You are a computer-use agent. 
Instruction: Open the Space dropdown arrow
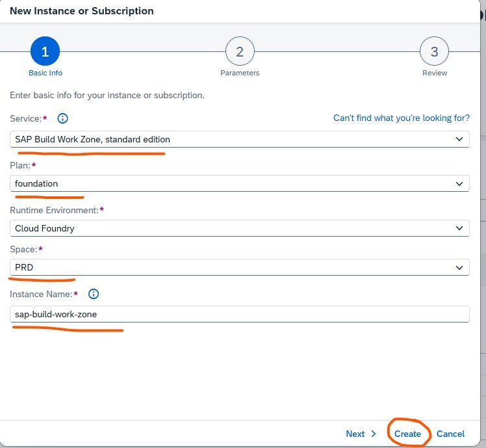460,267
